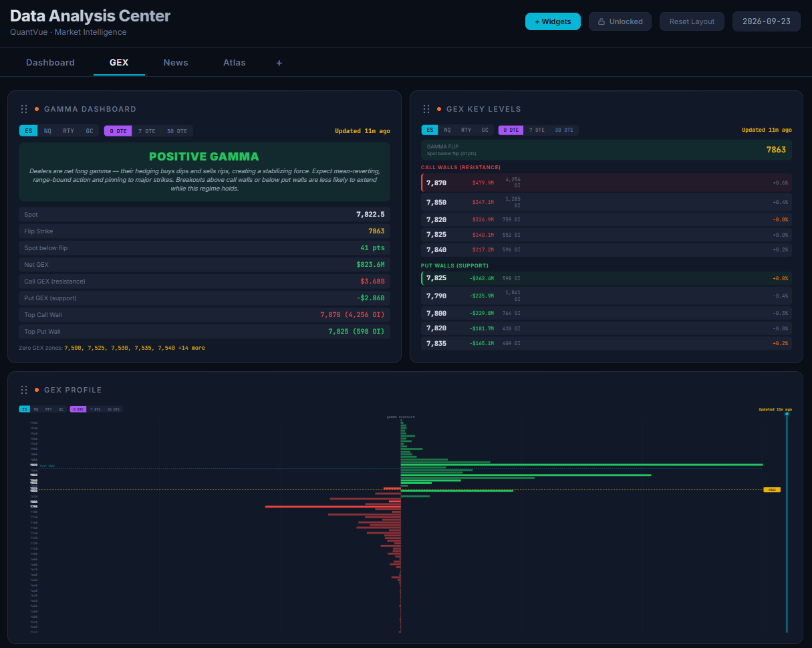Viewport: 812px width, 648px height.
Task: Select NQ in the GEX Key Levels panel
Action: (447, 130)
